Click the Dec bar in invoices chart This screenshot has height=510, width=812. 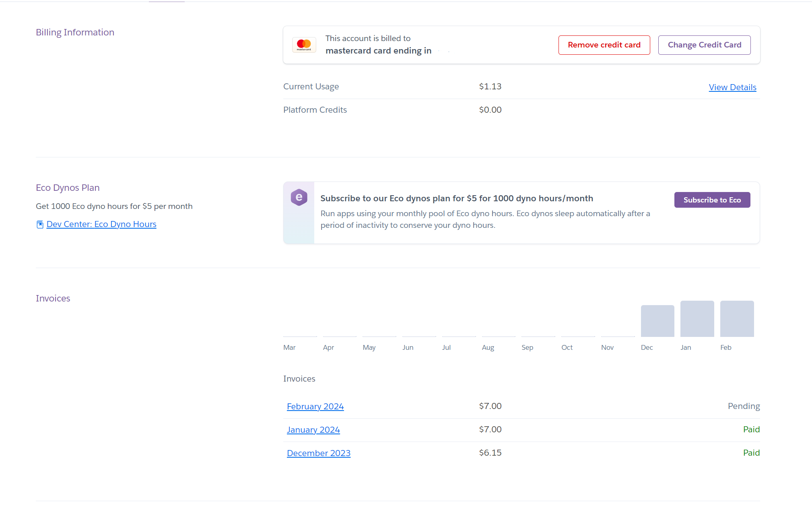[x=657, y=321]
